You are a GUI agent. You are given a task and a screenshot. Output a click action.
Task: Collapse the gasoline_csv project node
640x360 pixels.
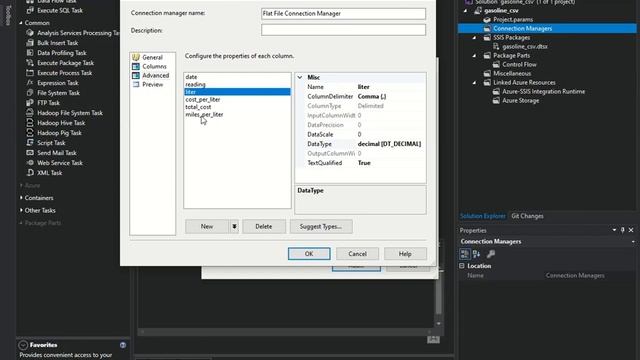(466, 11)
